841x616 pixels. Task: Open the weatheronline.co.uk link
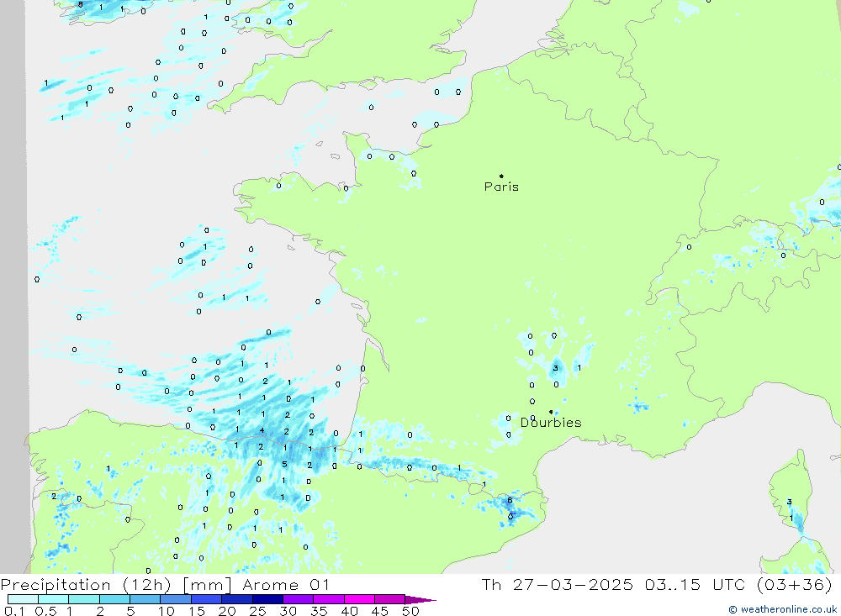(x=782, y=609)
